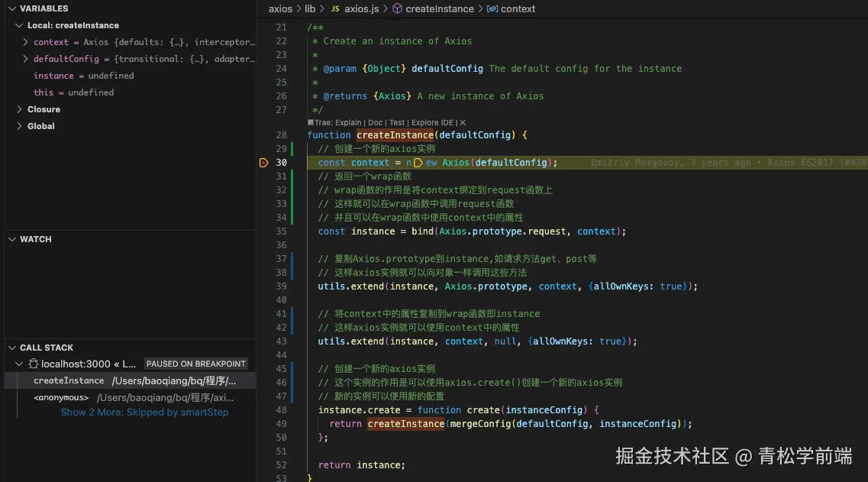Click the git blame annotation 'Dmitriy Mozgovoy'

tap(636, 163)
